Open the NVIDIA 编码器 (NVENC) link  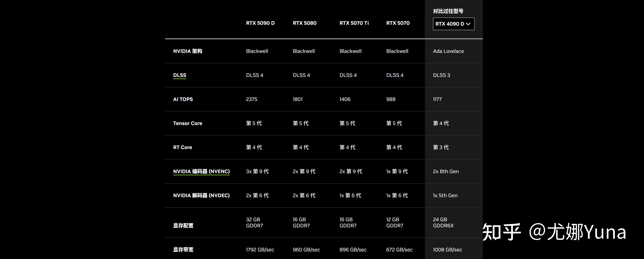pos(201,171)
